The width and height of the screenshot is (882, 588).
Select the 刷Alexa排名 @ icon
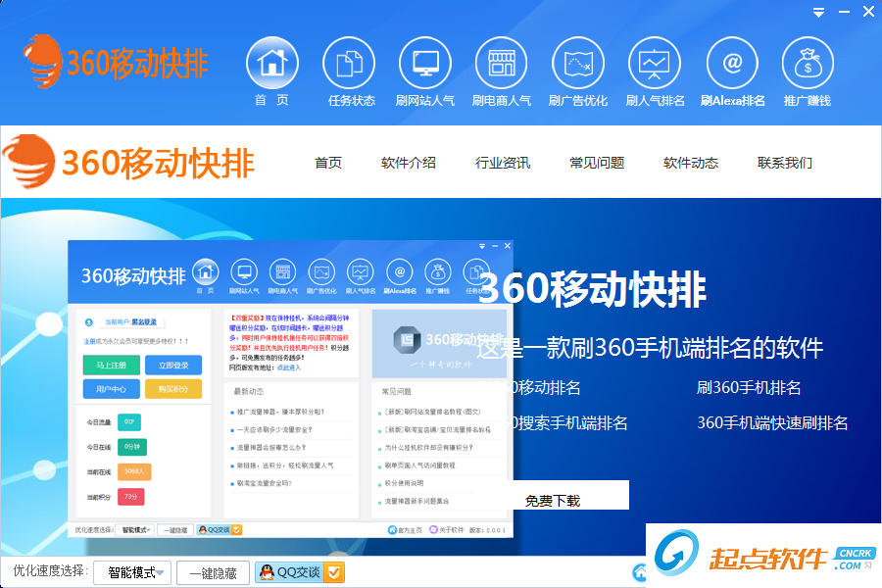732,63
